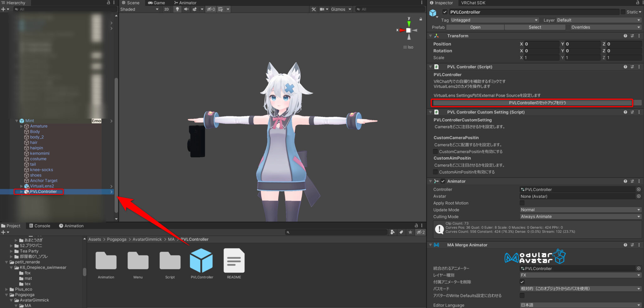Viewport: 644px width, 308px height.
Task: Open the Update Mode dropdown
Action: tap(580, 210)
